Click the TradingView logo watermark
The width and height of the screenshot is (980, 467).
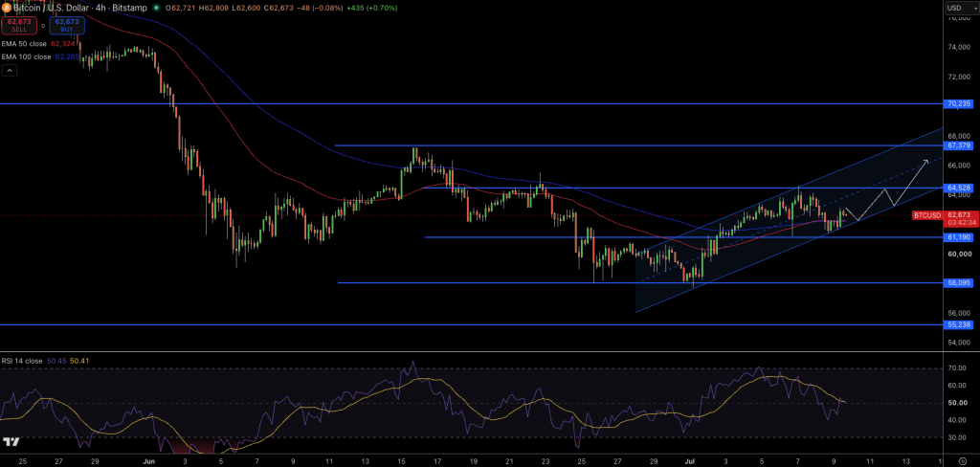click(11, 442)
